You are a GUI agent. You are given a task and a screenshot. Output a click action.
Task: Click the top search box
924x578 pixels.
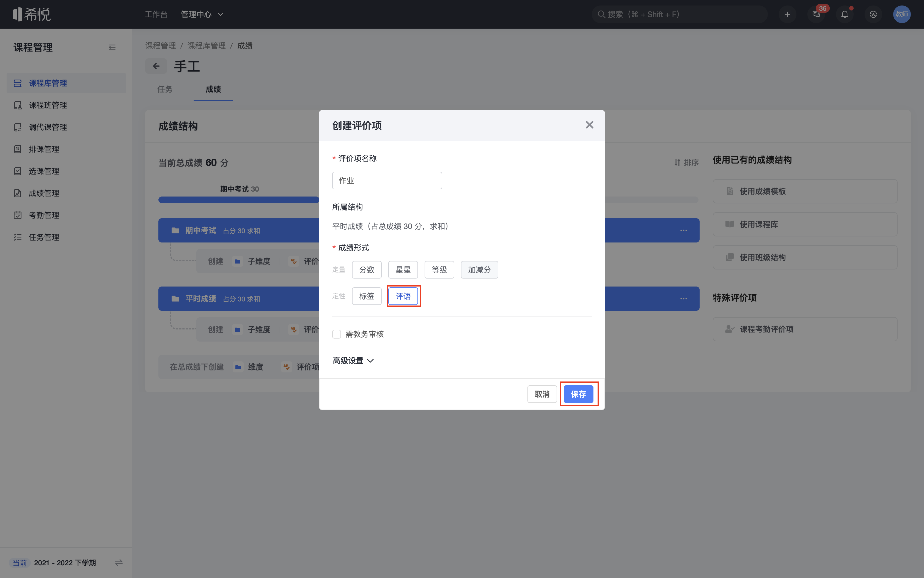679,14
